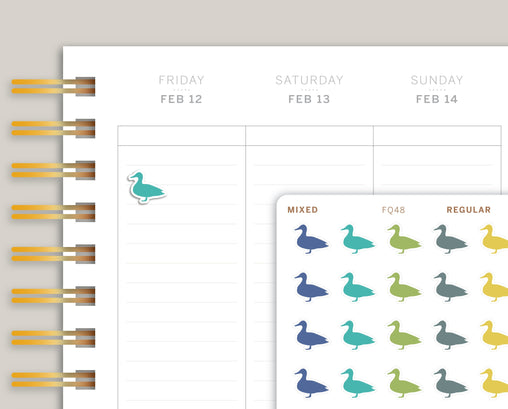The image size is (508, 409).
Task: Open the SUNDAY FEB 14 header
Action: [x=437, y=89]
